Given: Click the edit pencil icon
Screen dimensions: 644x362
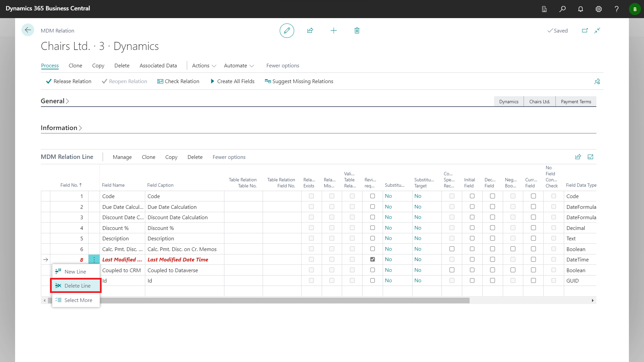Looking at the screenshot, I should 287,31.
